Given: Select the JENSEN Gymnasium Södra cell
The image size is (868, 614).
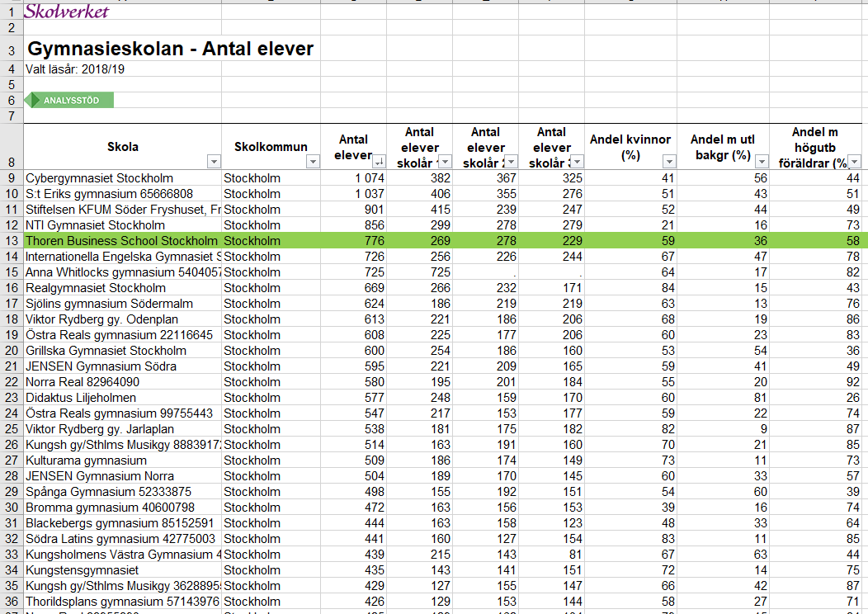Looking at the screenshot, I should pyautogui.click(x=122, y=366).
